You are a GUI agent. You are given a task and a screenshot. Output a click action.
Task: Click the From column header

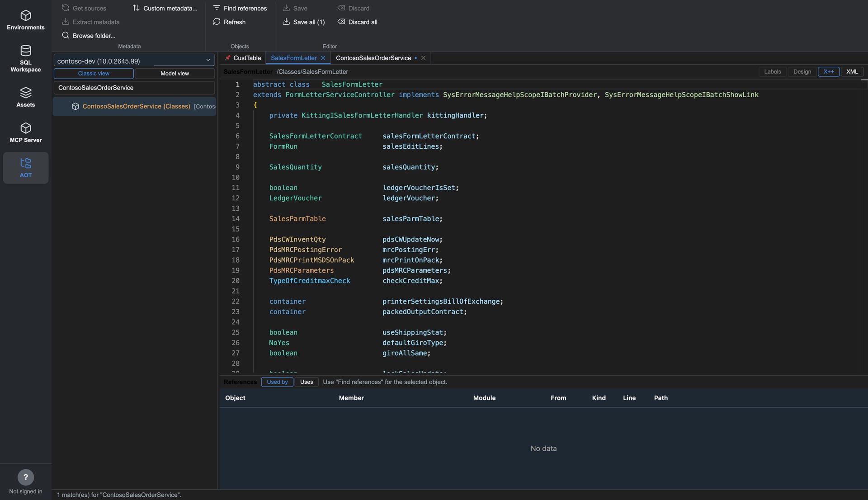pos(558,398)
